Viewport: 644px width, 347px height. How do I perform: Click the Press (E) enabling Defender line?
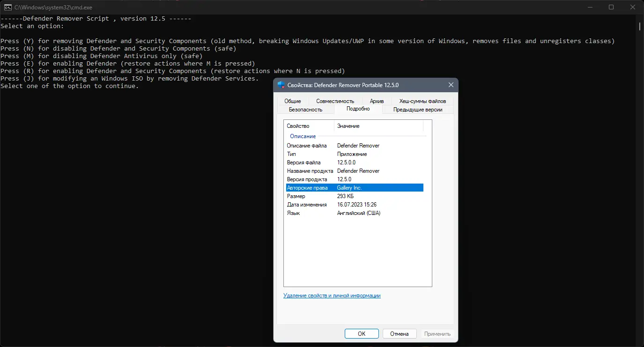point(128,64)
